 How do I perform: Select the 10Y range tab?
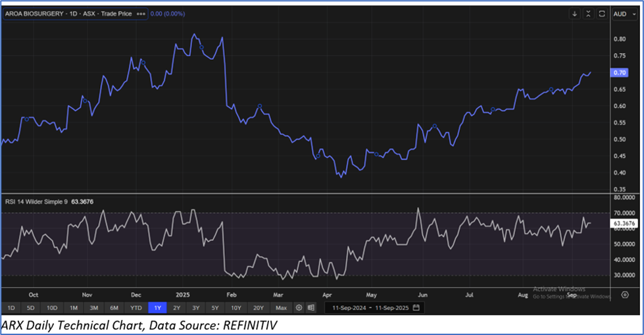tap(235, 308)
